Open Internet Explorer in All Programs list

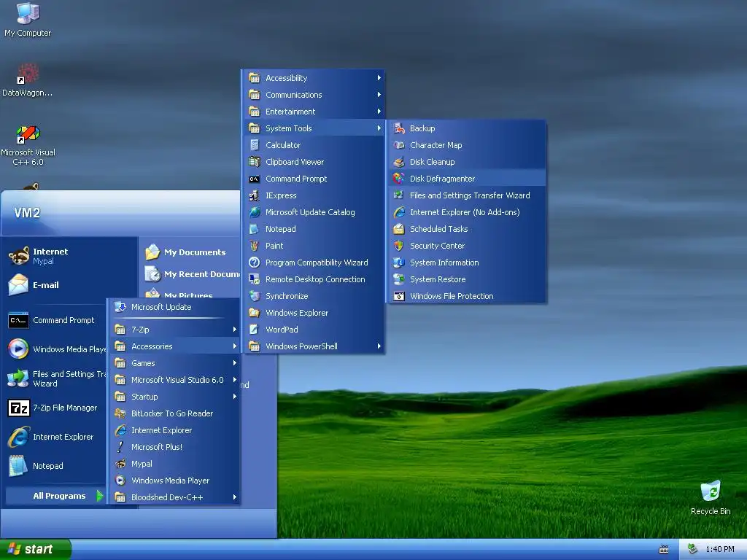coord(174,430)
